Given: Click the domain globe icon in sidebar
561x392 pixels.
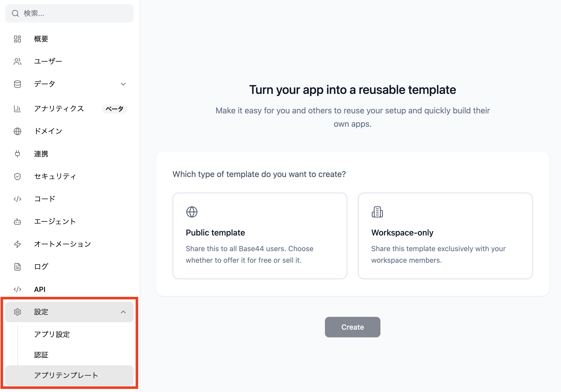Looking at the screenshot, I should point(17,131).
